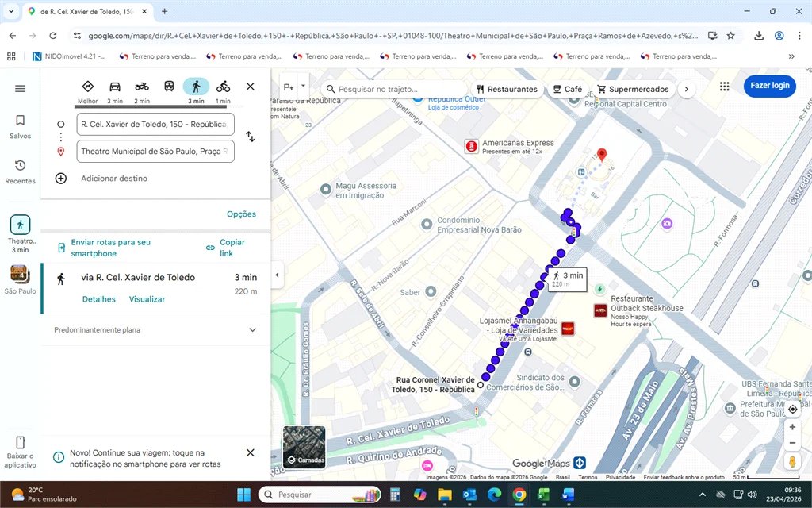Viewport: 812px width, 508px height.
Task: Choose the Melhor best travel mode
Action: click(87, 90)
